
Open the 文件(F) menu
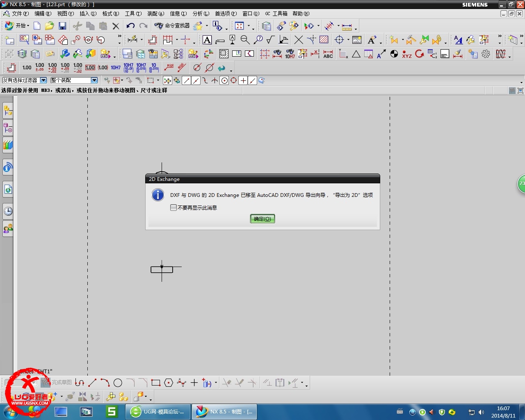click(21, 14)
